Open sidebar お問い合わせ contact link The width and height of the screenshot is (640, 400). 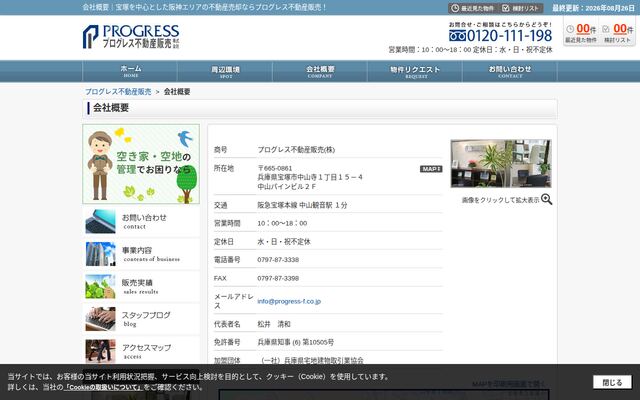point(141,222)
